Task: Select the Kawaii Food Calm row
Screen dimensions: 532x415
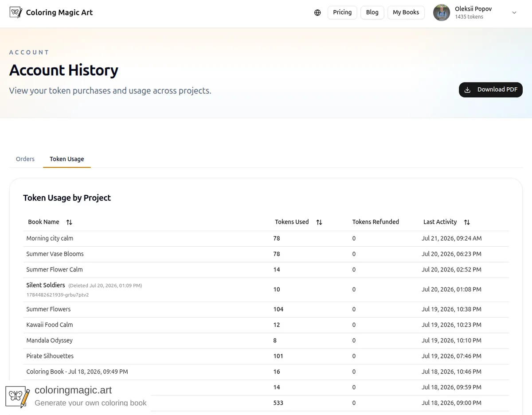Action: [266, 325]
